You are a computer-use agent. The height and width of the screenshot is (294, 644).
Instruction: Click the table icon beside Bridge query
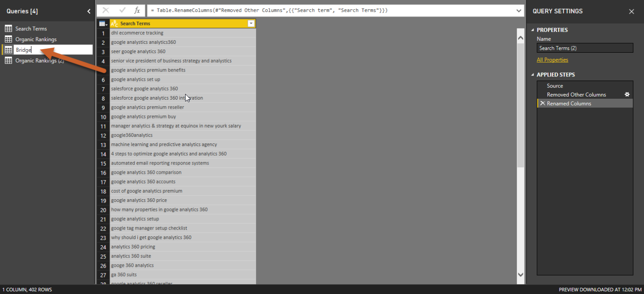pos(8,50)
